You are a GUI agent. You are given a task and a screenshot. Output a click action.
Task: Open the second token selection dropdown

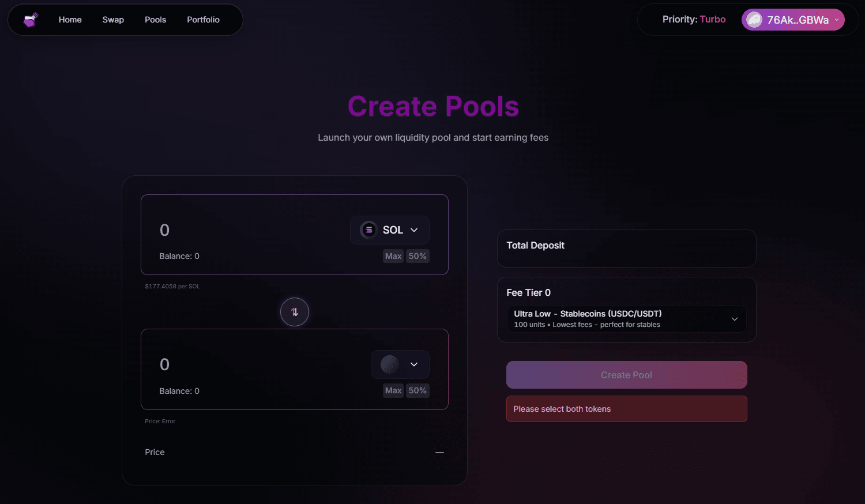400,364
